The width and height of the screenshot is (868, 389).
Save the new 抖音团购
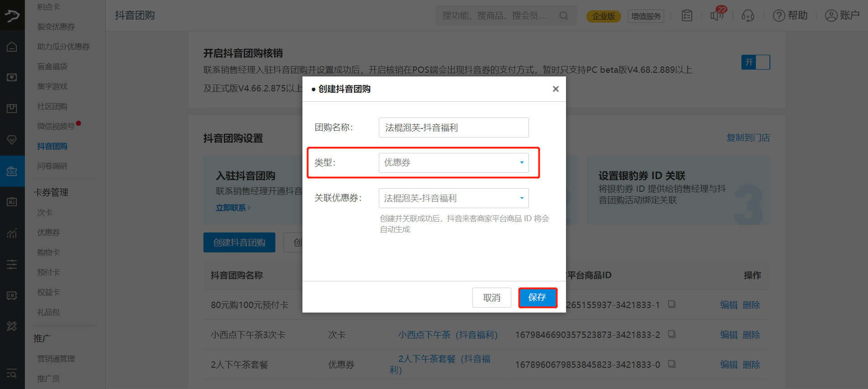click(538, 298)
